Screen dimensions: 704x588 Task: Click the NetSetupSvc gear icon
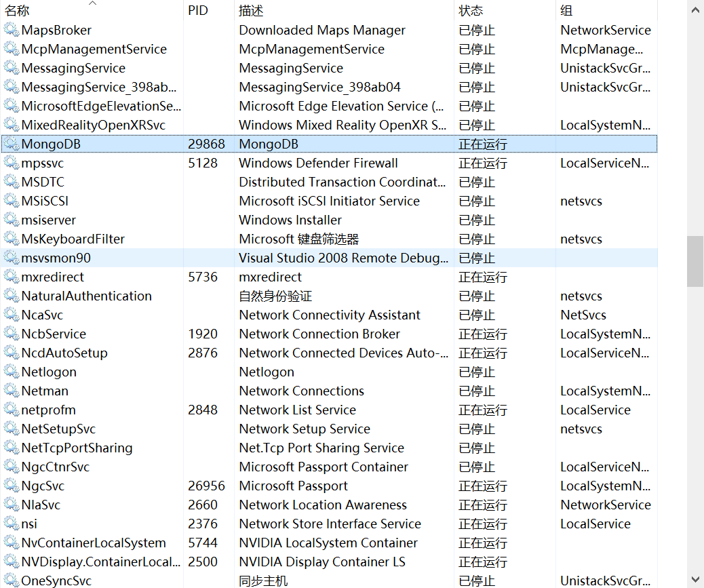click(12, 429)
